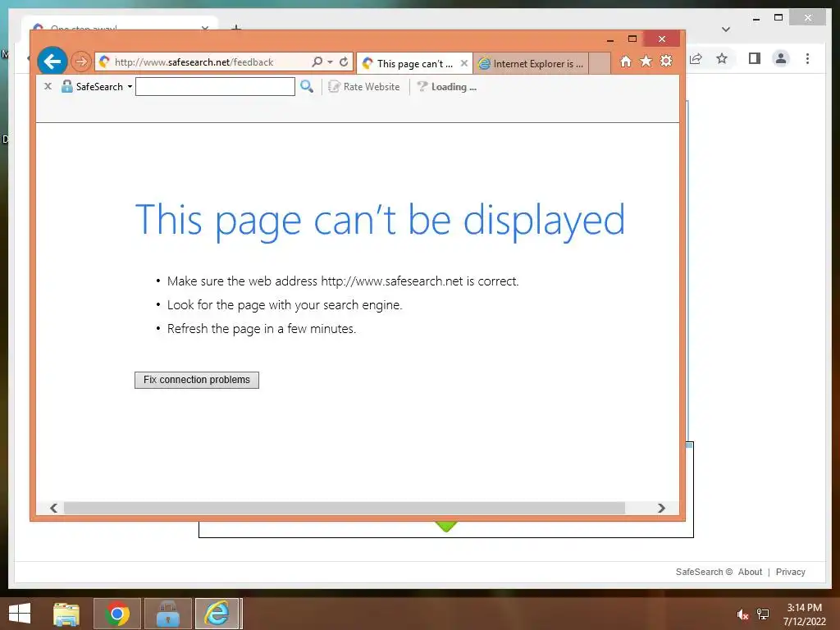Click the horizontal scrollbar left arrow
The width and height of the screenshot is (840, 630).
pos(53,508)
